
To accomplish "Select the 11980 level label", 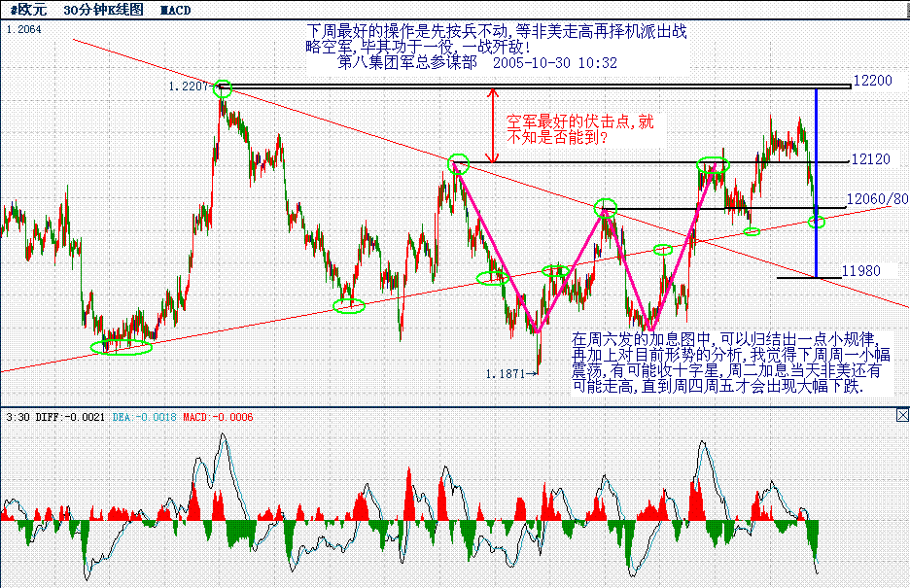I will pos(860,270).
